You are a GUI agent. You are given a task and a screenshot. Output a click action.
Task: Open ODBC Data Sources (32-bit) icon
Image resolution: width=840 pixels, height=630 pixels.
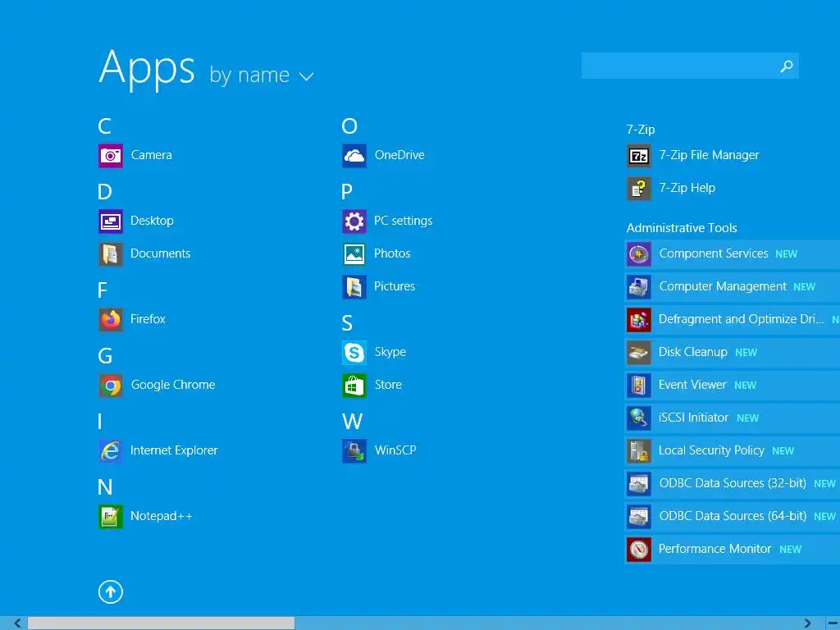pyautogui.click(x=639, y=484)
